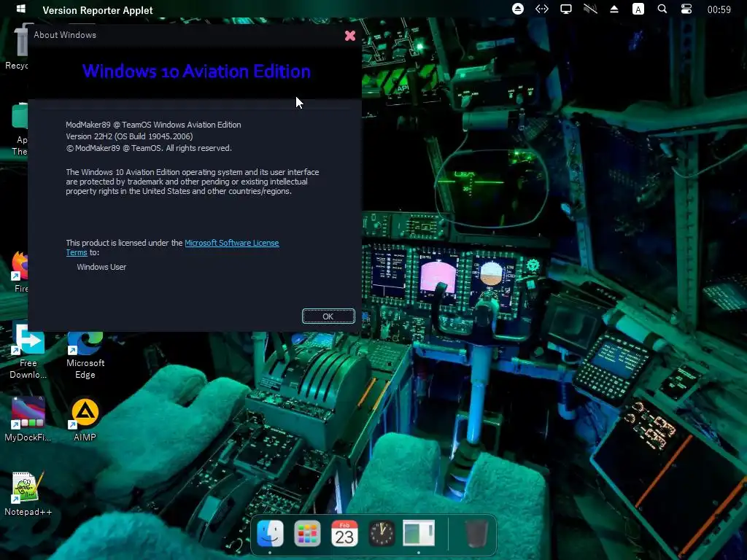
Task: Click OK in About Windows dialog
Action: pyautogui.click(x=328, y=316)
